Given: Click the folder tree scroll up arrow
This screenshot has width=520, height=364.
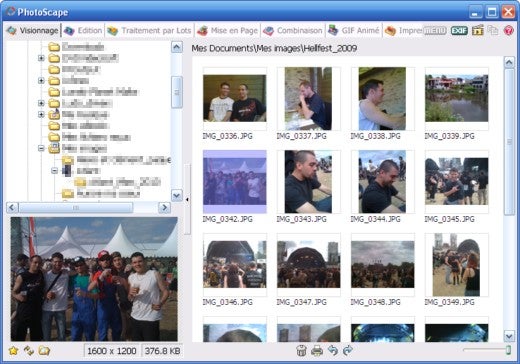Looking at the screenshot, I should [177, 47].
